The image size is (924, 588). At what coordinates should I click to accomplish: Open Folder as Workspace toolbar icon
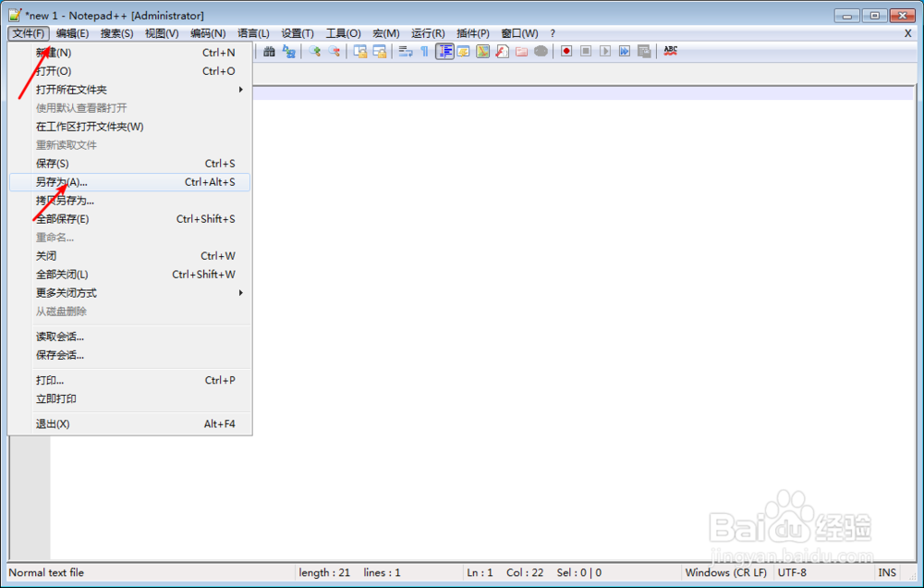pyautogui.click(x=521, y=51)
